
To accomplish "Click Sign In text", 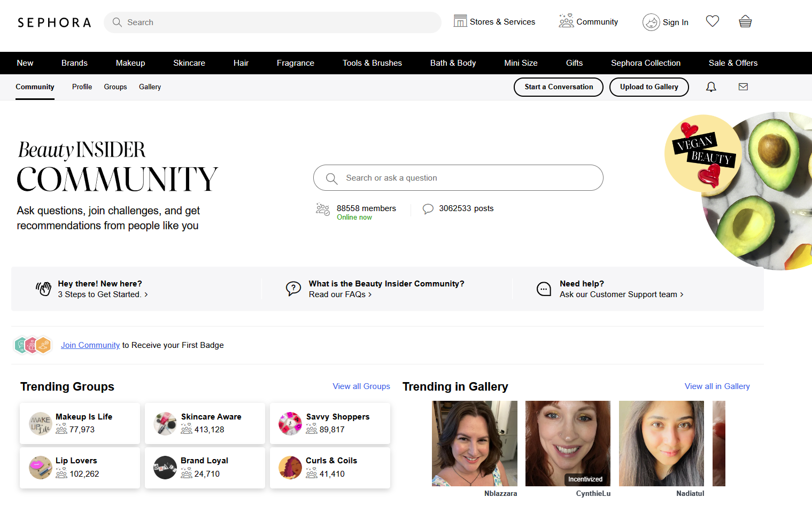I will (676, 22).
